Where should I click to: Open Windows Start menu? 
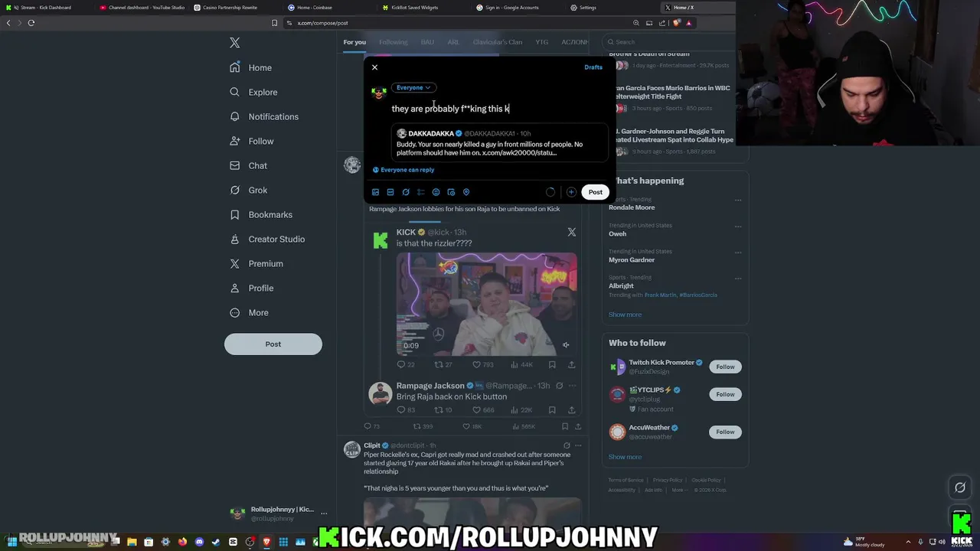click(11, 542)
